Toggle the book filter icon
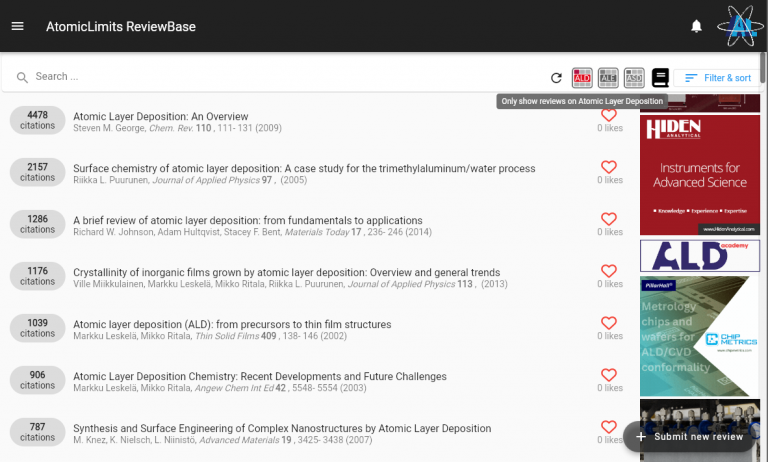 pyautogui.click(x=660, y=77)
